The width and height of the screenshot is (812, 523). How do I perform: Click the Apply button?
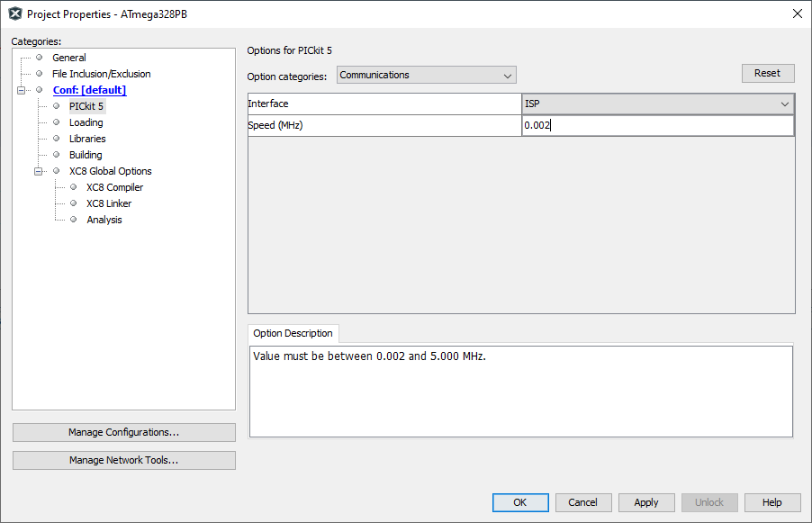click(x=645, y=502)
